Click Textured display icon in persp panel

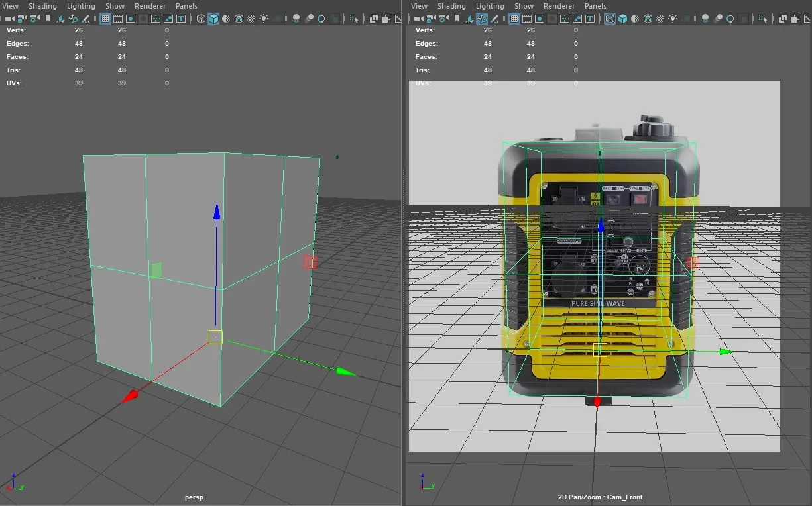coord(251,19)
